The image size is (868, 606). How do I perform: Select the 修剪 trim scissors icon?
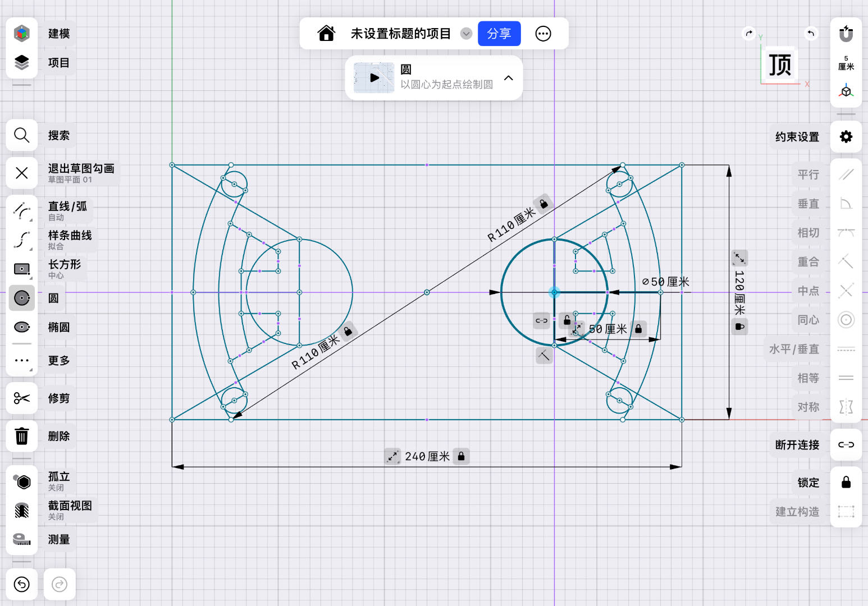[22, 398]
